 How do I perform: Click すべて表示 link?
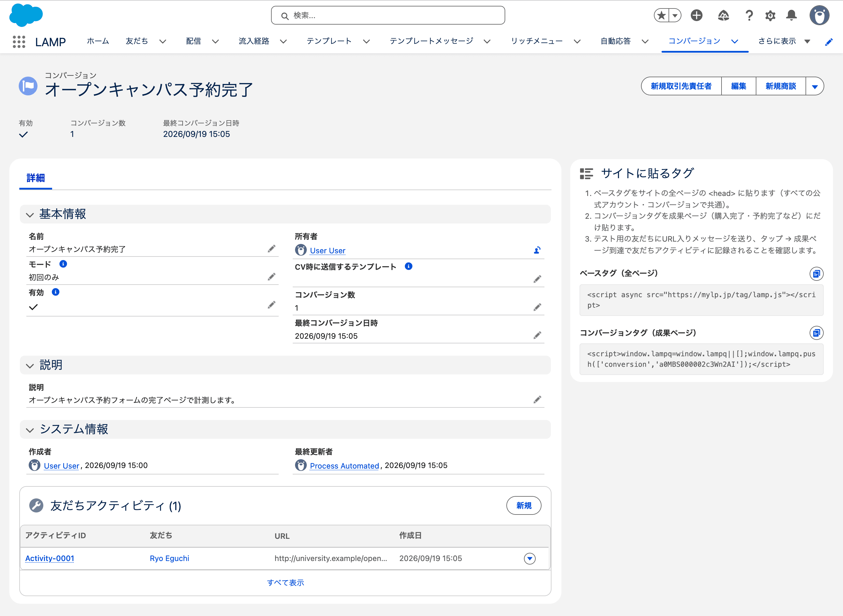tap(285, 582)
